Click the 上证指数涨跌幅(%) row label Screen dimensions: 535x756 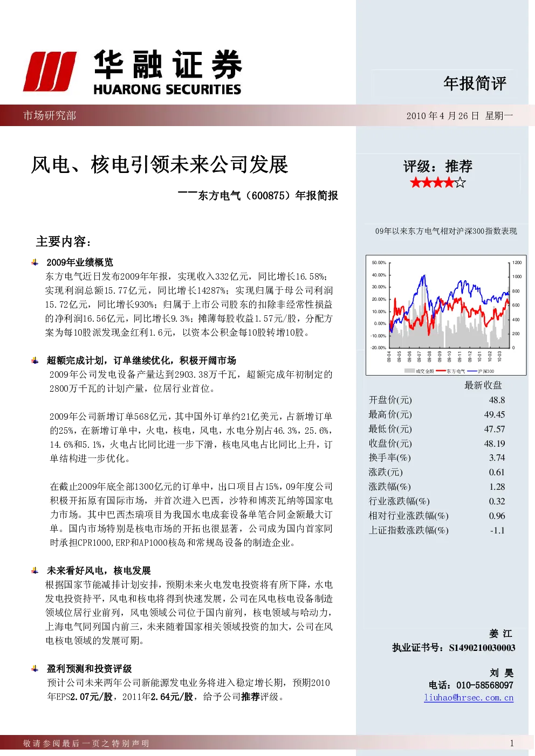pyautogui.click(x=409, y=530)
